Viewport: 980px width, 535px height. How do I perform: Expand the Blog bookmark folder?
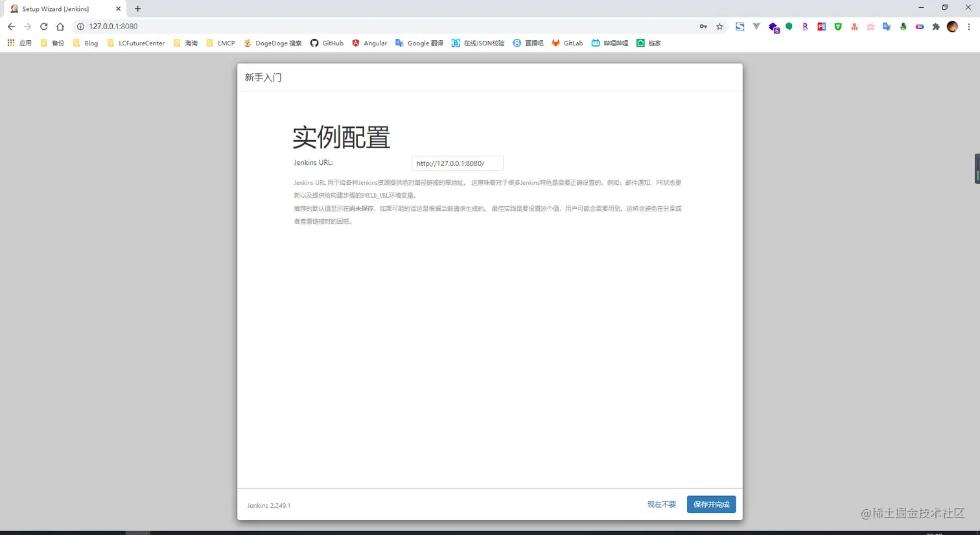[x=86, y=43]
